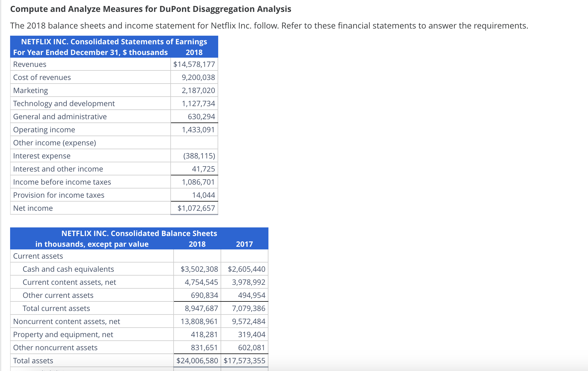This screenshot has width=588, height=371.
Task: Click General and administrative value 630,294
Action: click(201, 117)
